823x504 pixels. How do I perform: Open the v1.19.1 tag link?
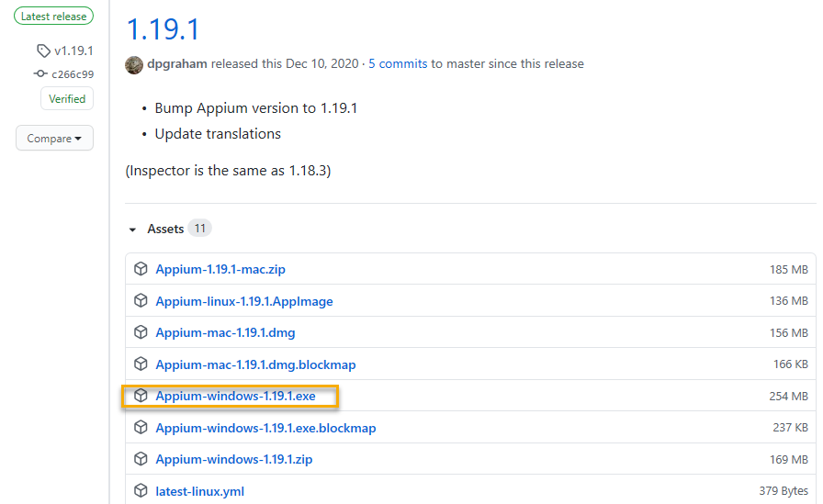tap(73, 50)
